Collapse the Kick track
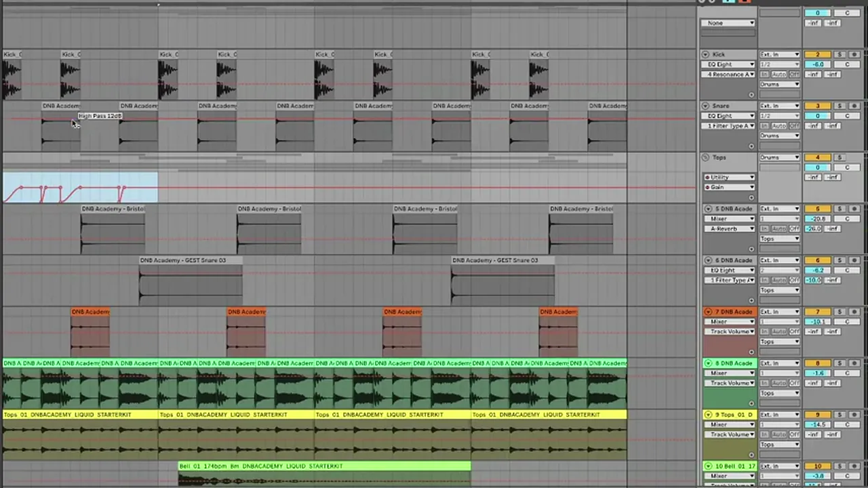868x488 pixels. tap(705, 54)
